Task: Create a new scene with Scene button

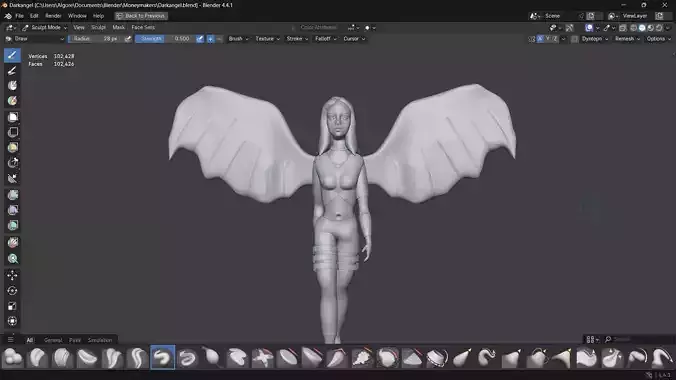Action: click(x=590, y=16)
